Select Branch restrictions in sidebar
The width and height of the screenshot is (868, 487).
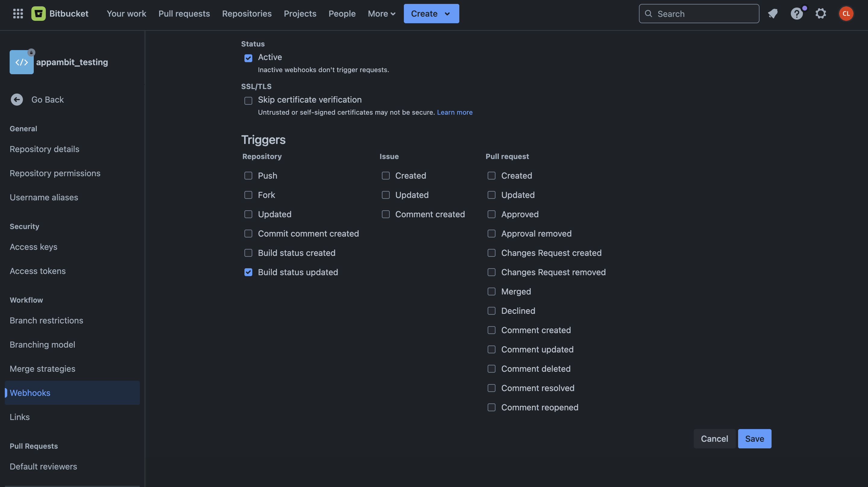(46, 320)
